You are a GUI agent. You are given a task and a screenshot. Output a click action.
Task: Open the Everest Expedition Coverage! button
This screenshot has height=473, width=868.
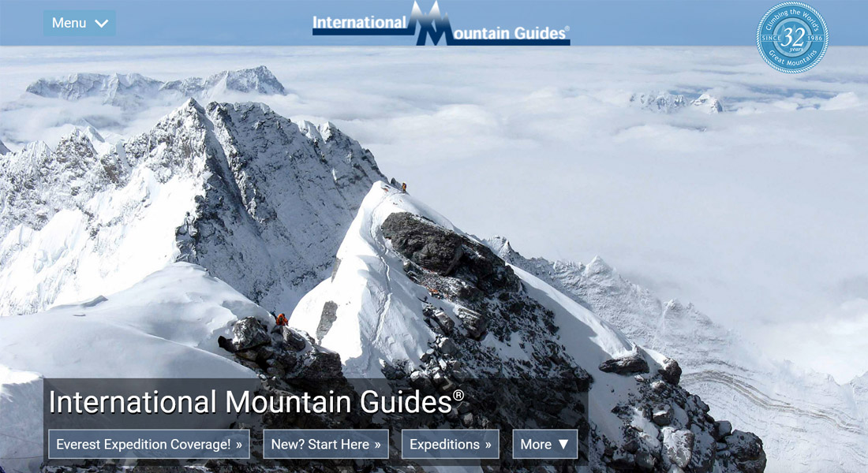(149, 445)
